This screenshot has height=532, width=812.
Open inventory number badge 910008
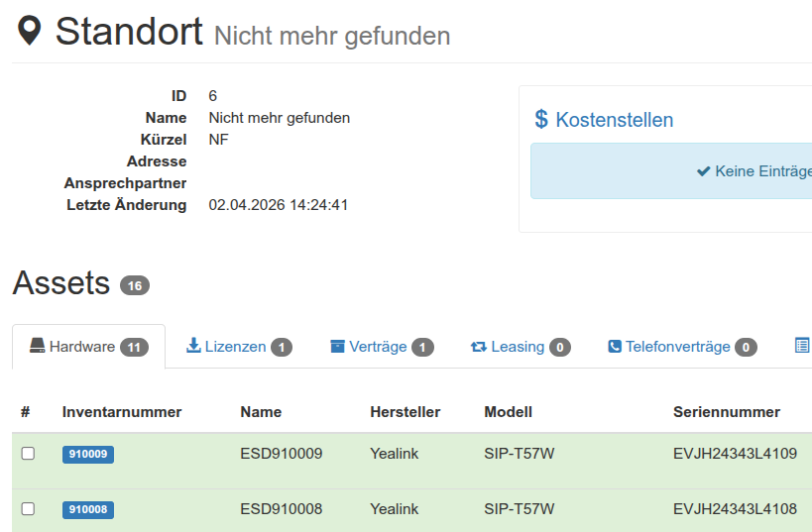tap(88, 509)
